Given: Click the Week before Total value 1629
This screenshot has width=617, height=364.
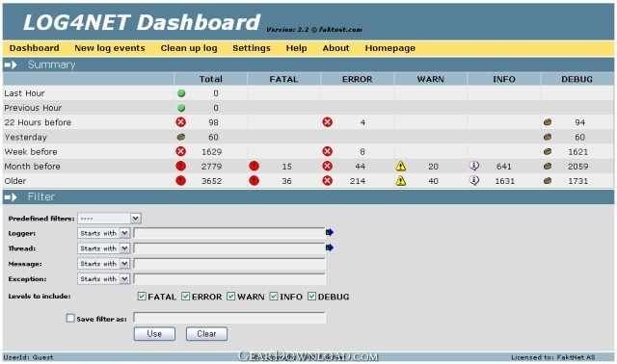Looking at the screenshot, I should [x=212, y=152].
